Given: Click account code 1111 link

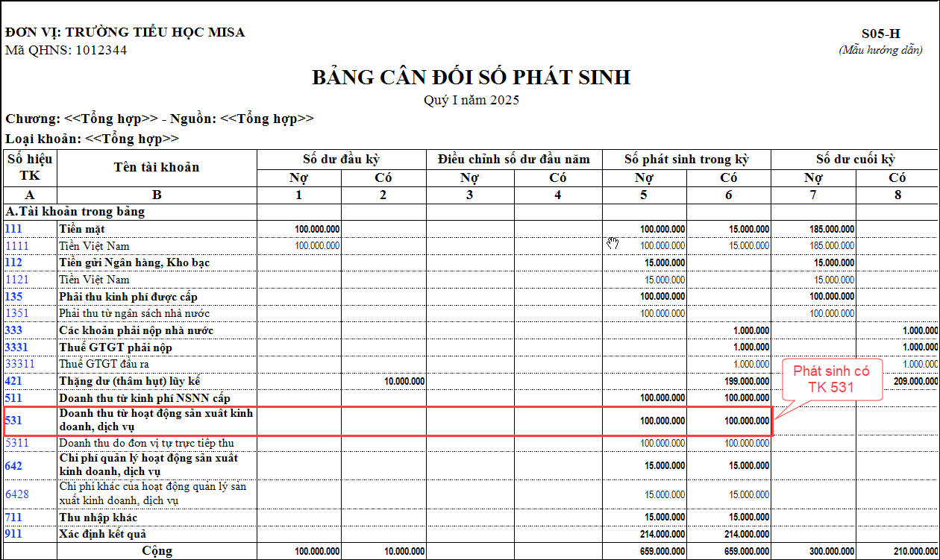Looking at the screenshot, I should (x=16, y=245).
